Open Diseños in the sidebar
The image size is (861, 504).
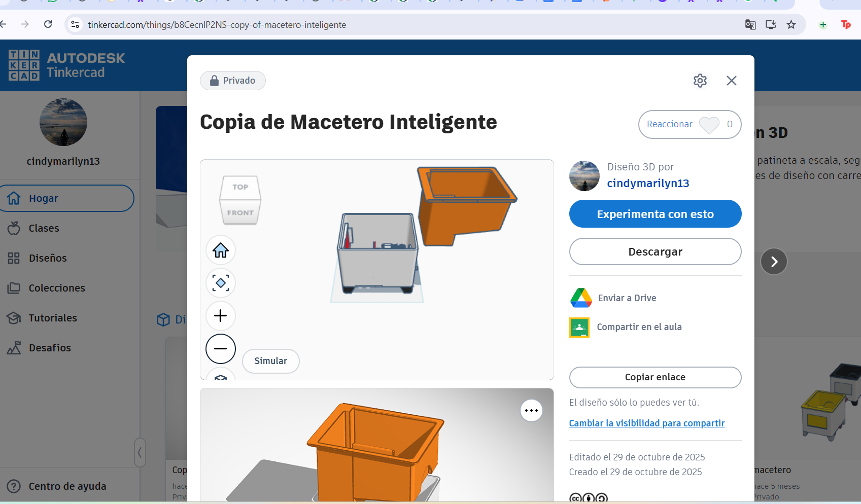[48, 258]
